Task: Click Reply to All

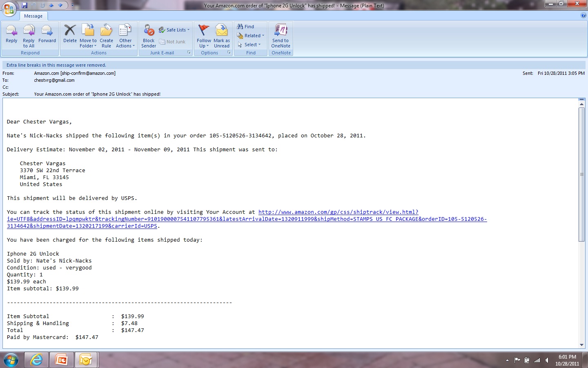Action: tap(29, 36)
